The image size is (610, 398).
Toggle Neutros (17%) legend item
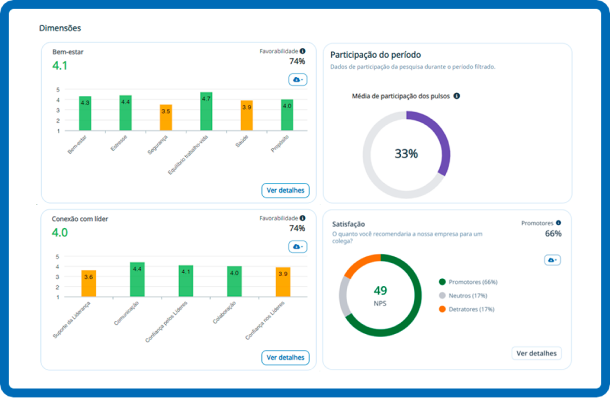click(x=463, y=295)
